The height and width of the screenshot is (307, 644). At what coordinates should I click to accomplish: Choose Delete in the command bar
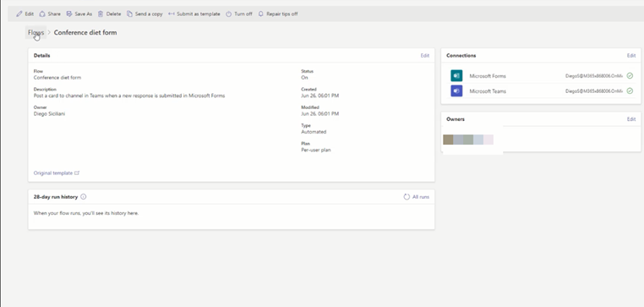(x=109, y=14)
